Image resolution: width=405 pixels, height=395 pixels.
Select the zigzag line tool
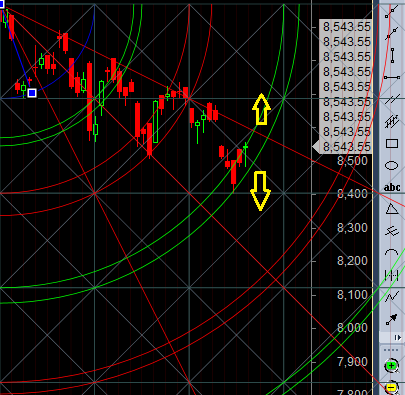pyautogui.click(x=392, y=297)
